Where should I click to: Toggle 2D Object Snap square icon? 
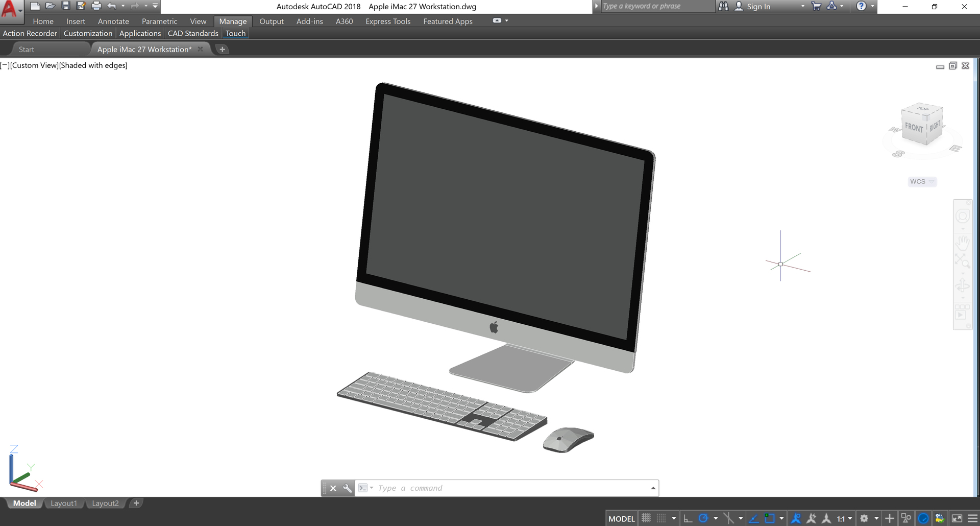pyautogui.click(x=770, y=518)
